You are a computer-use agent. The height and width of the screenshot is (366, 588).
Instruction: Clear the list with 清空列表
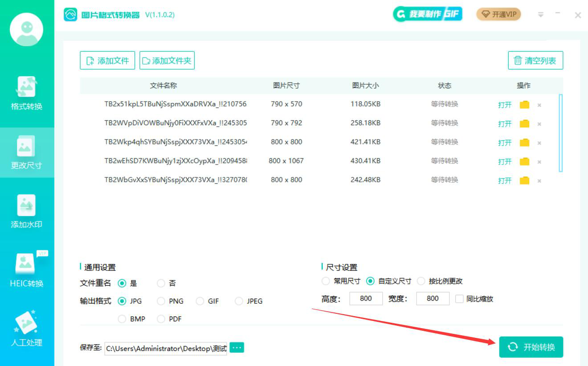535,61
